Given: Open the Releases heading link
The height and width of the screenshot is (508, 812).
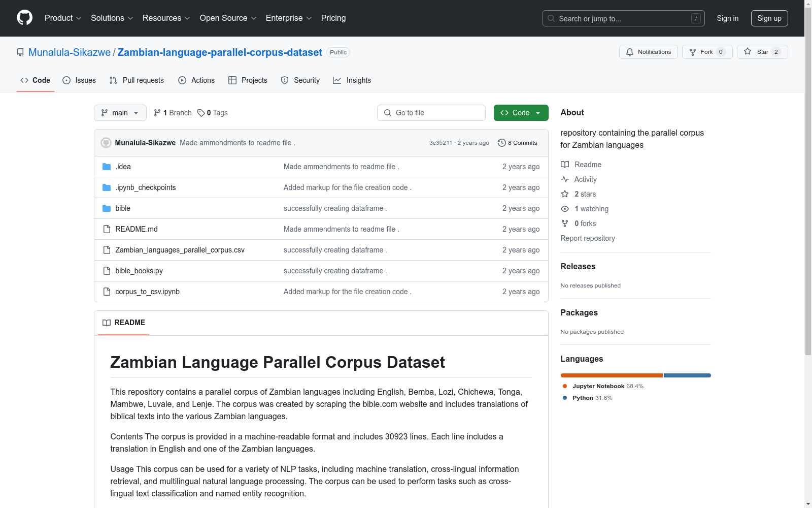Looking at the screenshot, I should coord(578,266).
